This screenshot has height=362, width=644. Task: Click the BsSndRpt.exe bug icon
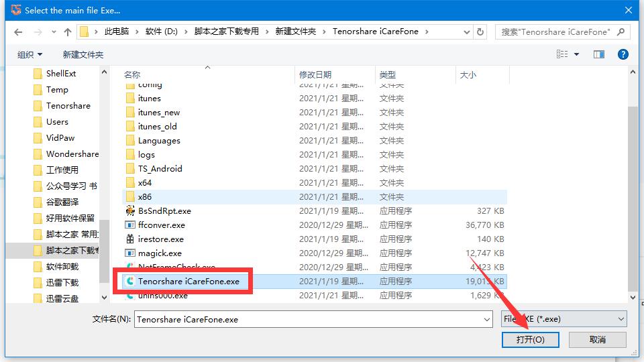click(130, 210)
